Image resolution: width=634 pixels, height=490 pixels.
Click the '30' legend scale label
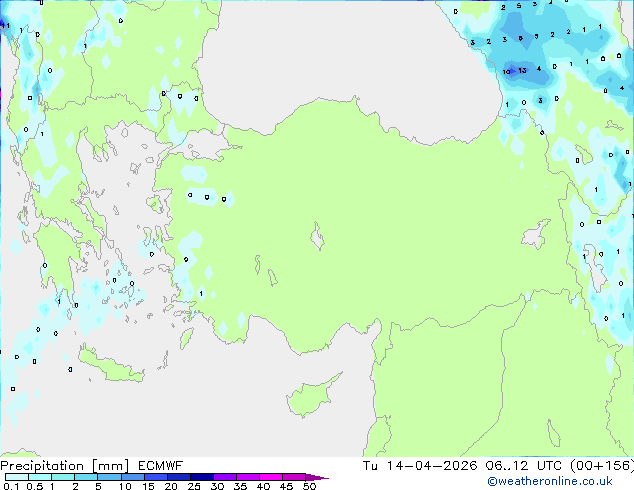click(217, 486)
